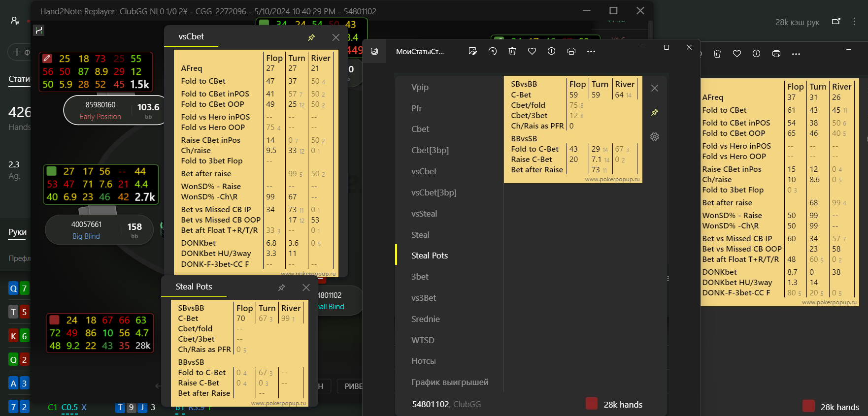Image resolution: width=868 pixels, height=416 pixels.
Task: Select График выигрышей in stats list
Action: click(449, 382)
